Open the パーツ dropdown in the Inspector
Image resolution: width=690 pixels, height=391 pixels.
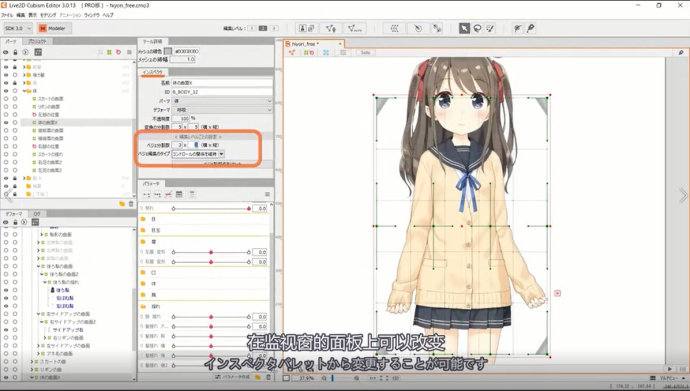pos(222,101)
